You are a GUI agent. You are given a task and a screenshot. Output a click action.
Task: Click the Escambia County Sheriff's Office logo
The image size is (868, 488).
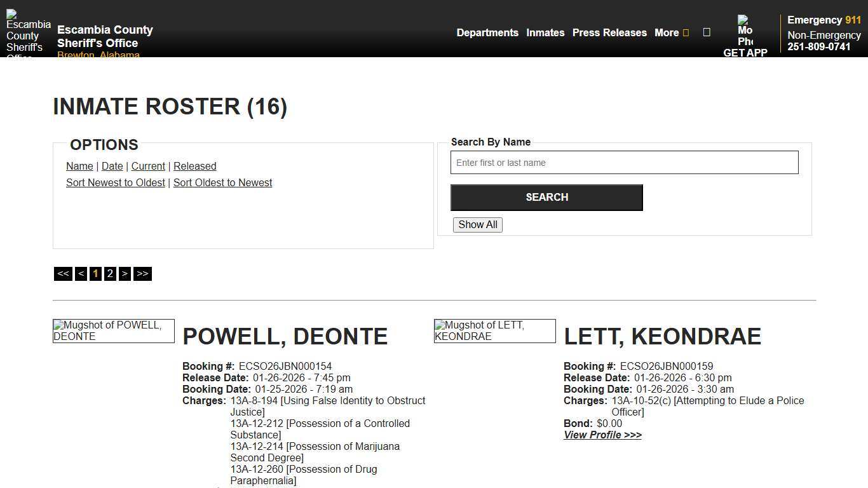[28, 30]
